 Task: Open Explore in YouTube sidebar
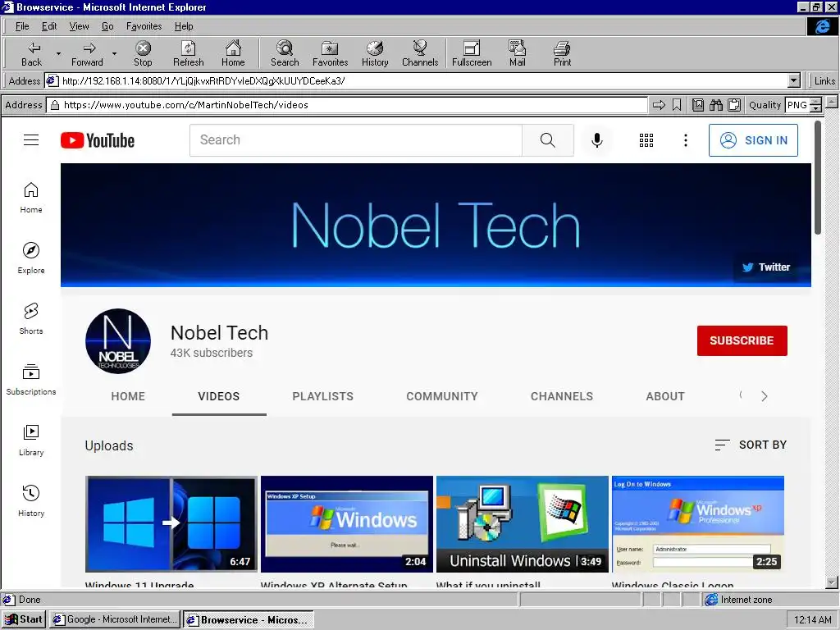(x=31, y=258)
